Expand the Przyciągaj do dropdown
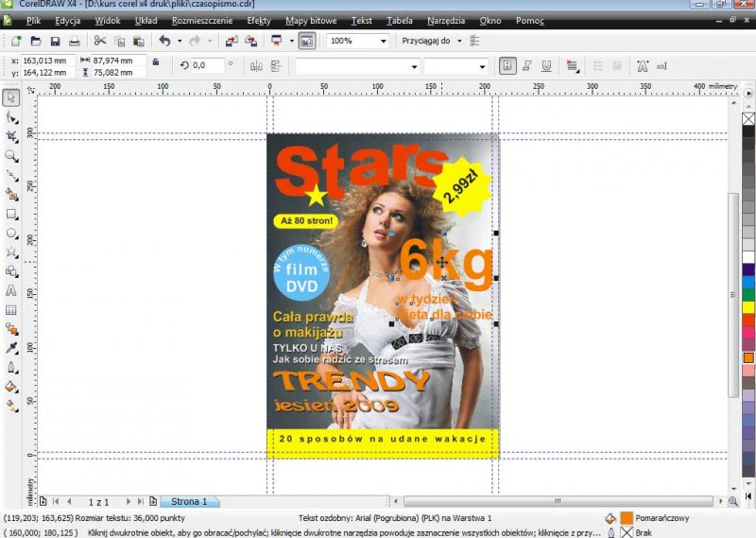This screenshot has width=756, height=538. tap(459, 42)
